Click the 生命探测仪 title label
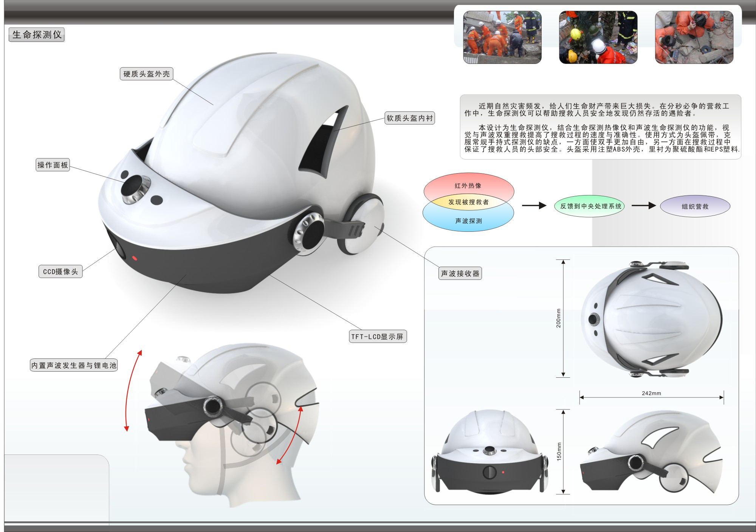This screenshot has height=532, width=756. tap(37, 35)
